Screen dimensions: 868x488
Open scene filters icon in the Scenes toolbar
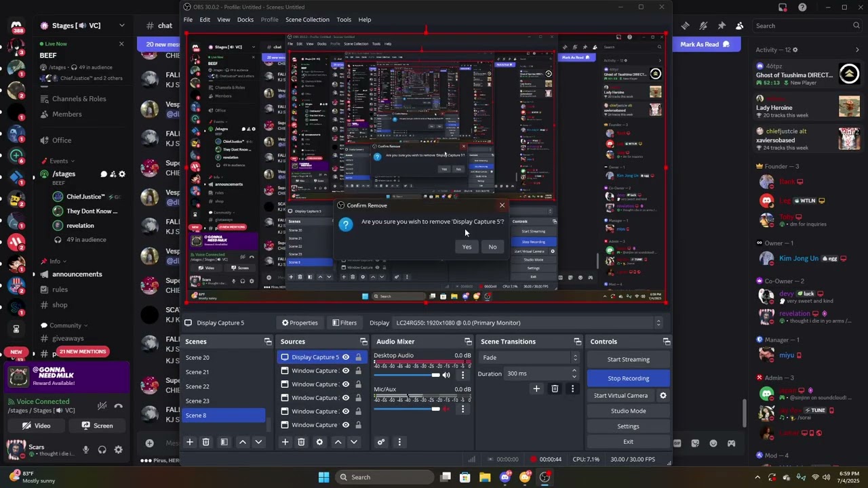224,442
